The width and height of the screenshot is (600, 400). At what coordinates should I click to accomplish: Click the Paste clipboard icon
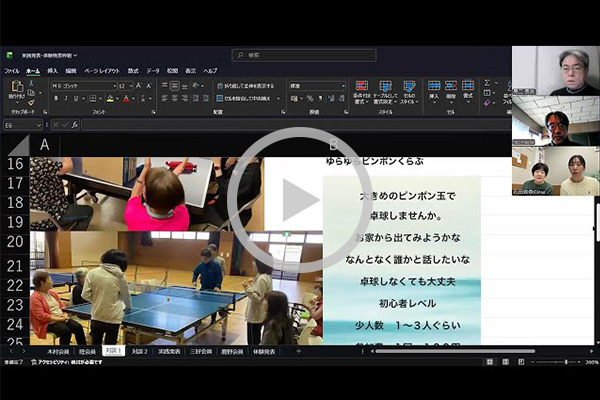17,90
